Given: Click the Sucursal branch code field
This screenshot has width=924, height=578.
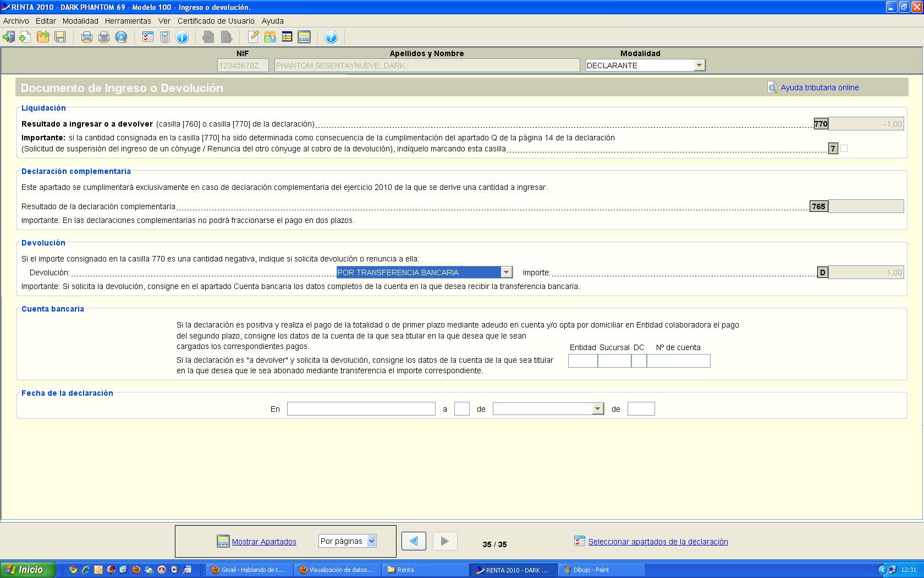Looking at the screenshot, I should [614, 361].
